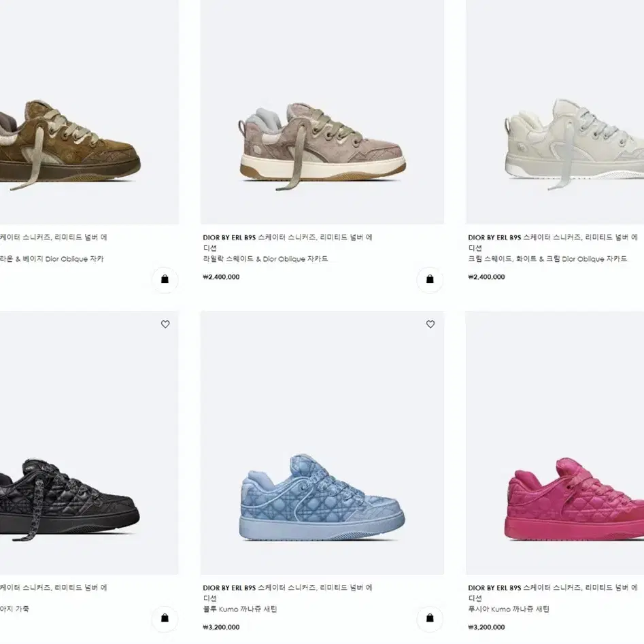The height and width of the screenshot is (644, 644).
Task: Open blue Kumo DIOR BY ERL B9S title
Action: coord(288,593)
